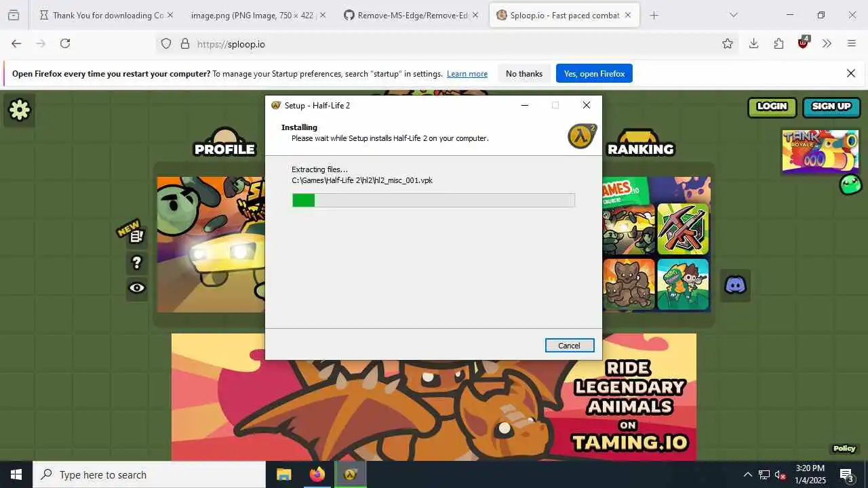Expand the list all tabs dropdown
The image size is (868, 488).
733,15
